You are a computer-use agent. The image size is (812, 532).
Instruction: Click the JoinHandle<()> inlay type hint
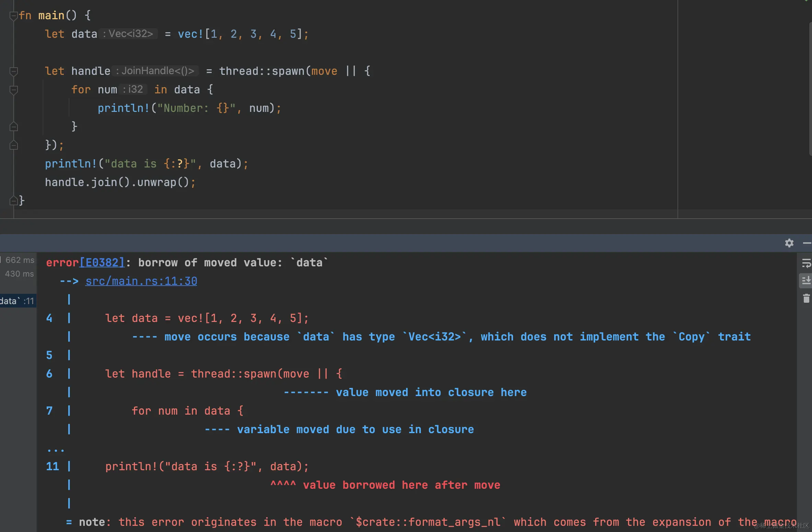point(155,71)
